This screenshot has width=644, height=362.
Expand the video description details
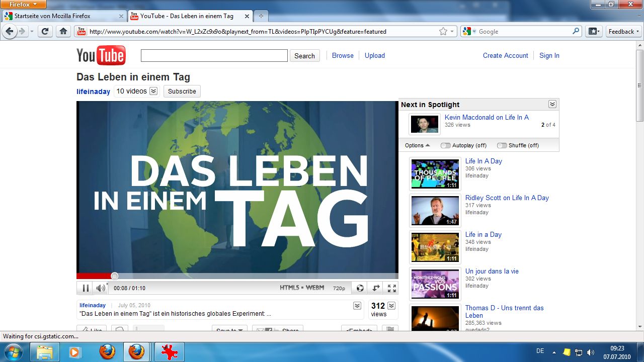(x=357, y=305)
